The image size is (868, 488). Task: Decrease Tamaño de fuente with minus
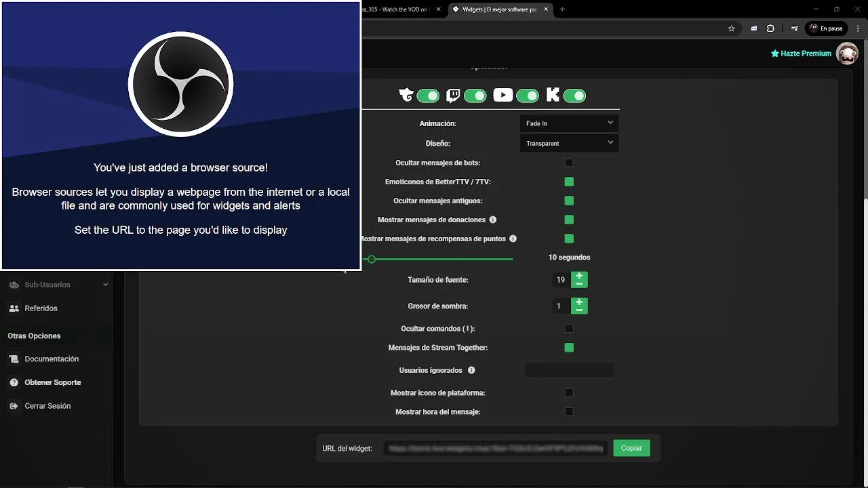tap(579, 284)
